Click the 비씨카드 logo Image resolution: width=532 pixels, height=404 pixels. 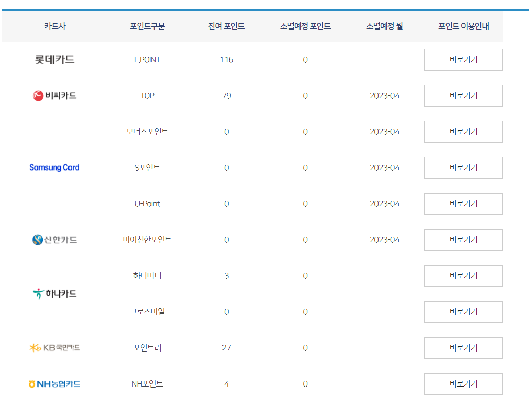point(55,96)
